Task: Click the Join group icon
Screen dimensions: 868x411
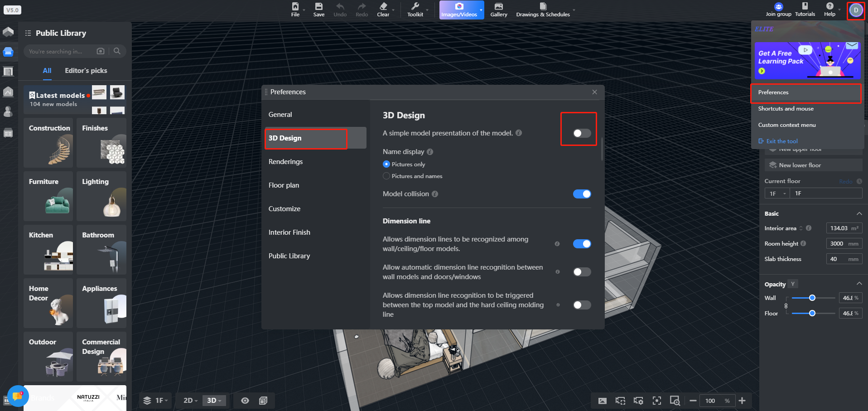Action: [779, 6]
